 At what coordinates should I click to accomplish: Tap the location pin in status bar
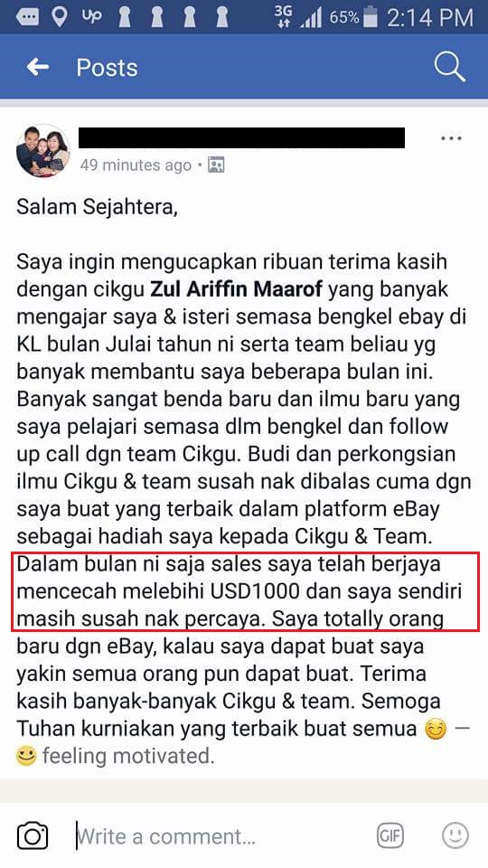click(x=58, y=17)
